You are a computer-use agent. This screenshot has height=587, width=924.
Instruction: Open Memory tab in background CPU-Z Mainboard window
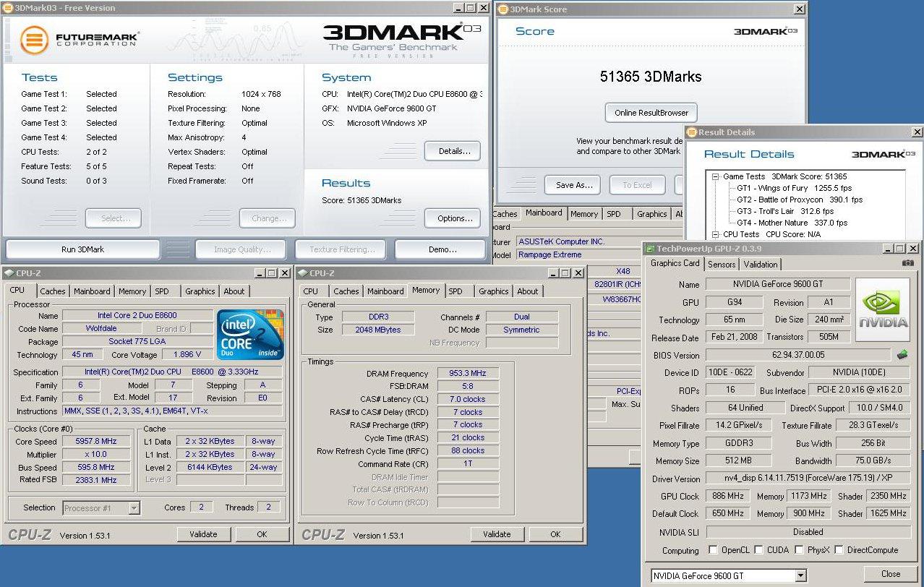click(584, 214)
